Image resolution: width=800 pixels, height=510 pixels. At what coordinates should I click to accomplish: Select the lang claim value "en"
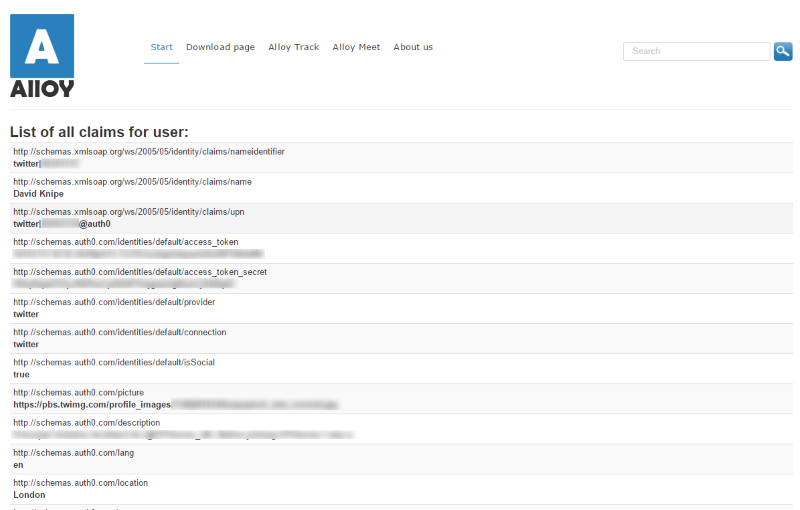18,464
